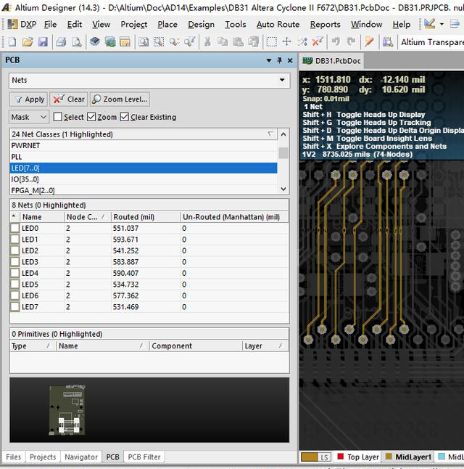Click the Zoom Level button

[x=119, y=99]
